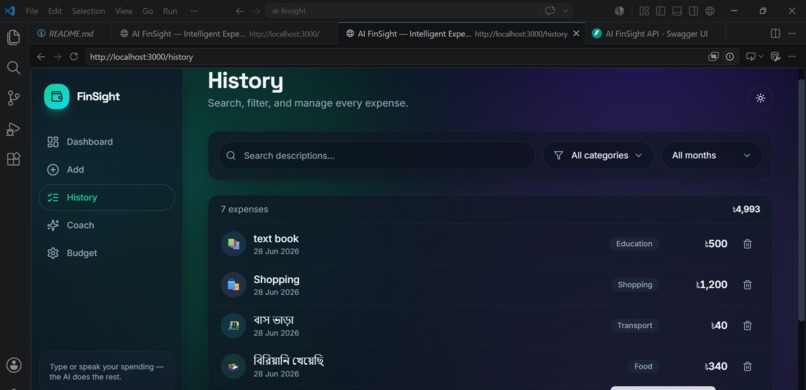The image size is (806, 390).
Task: Delete the ৳40 Transport expense
Action: (x=747, y=326)
